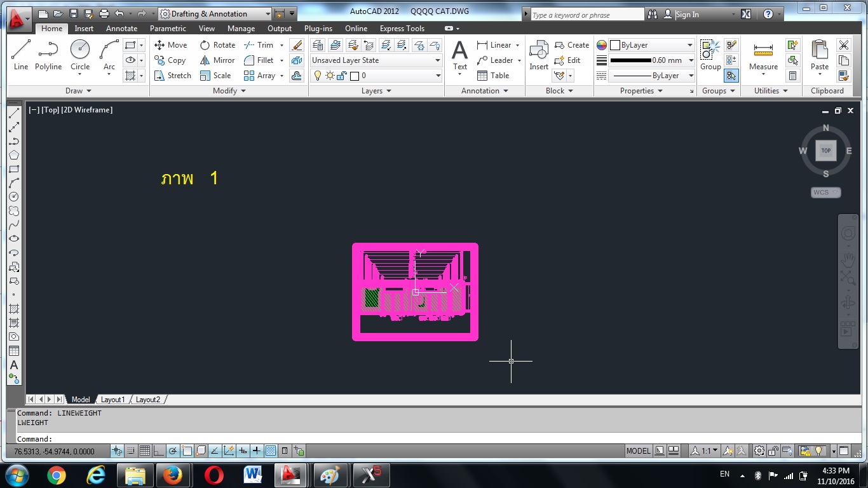The height and width of the screenshot is (488, 868).
Task: Click the ByLayer object color swatch
Action: 615,45
